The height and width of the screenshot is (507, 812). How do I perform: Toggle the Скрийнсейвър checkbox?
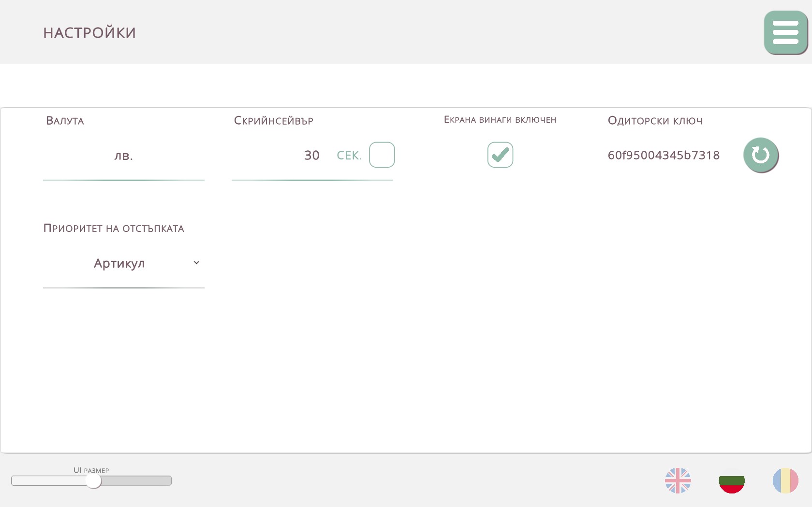pos(382,155)
